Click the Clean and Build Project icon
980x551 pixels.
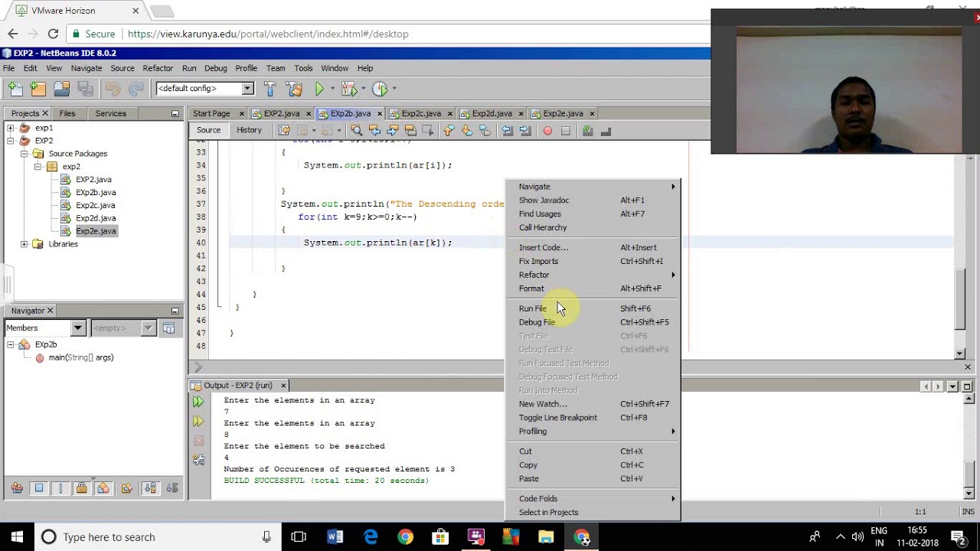[x=295, y=89]
